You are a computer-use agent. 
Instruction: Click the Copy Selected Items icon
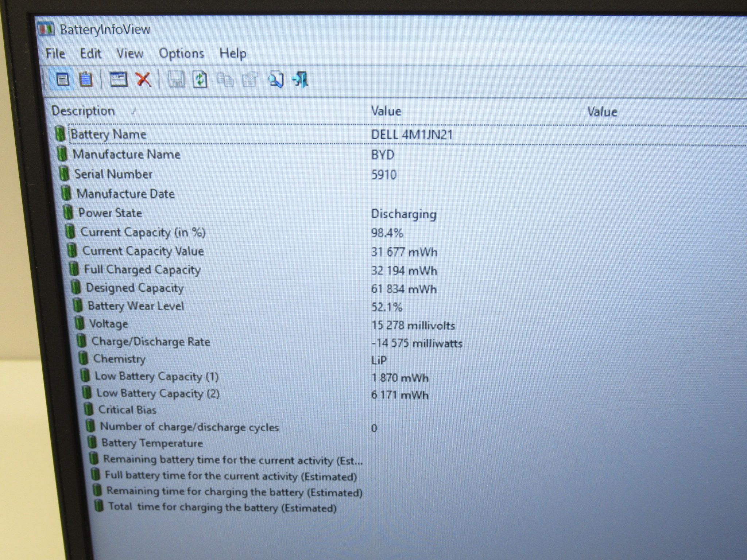click(x=225, y=79)
